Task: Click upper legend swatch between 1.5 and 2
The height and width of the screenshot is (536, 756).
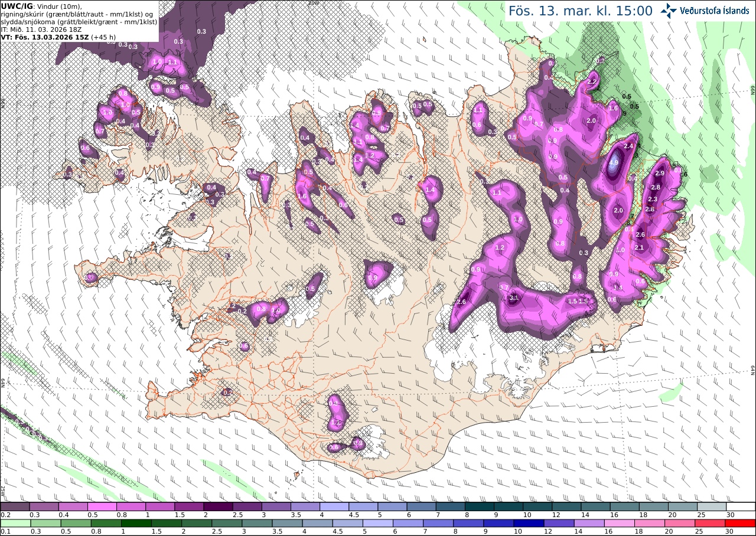Action: (189, 506)
